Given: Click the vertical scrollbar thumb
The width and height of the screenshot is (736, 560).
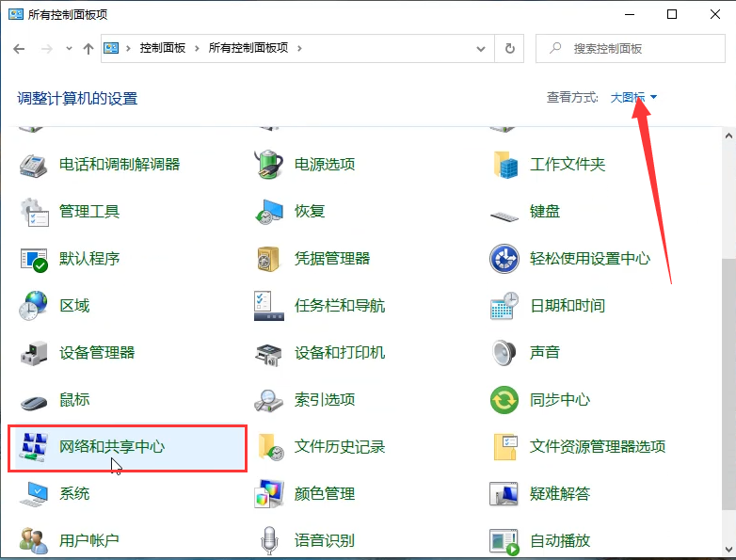Looking at the screenshot, I should (x=728, y=376).
